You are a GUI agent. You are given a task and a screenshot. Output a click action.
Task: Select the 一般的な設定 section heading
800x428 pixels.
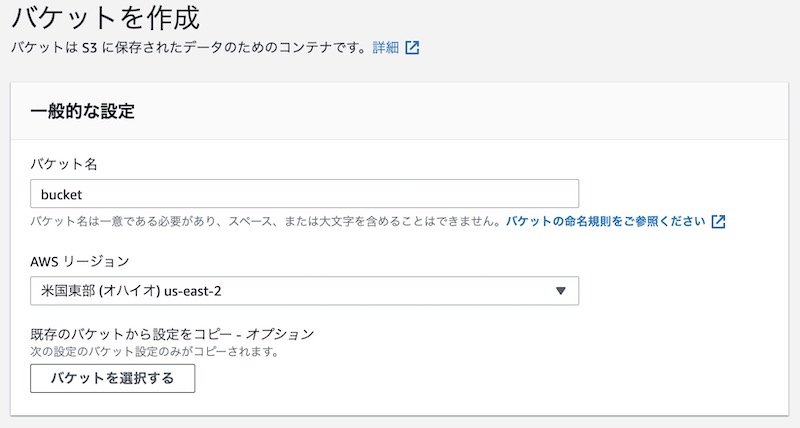(83, 111)
